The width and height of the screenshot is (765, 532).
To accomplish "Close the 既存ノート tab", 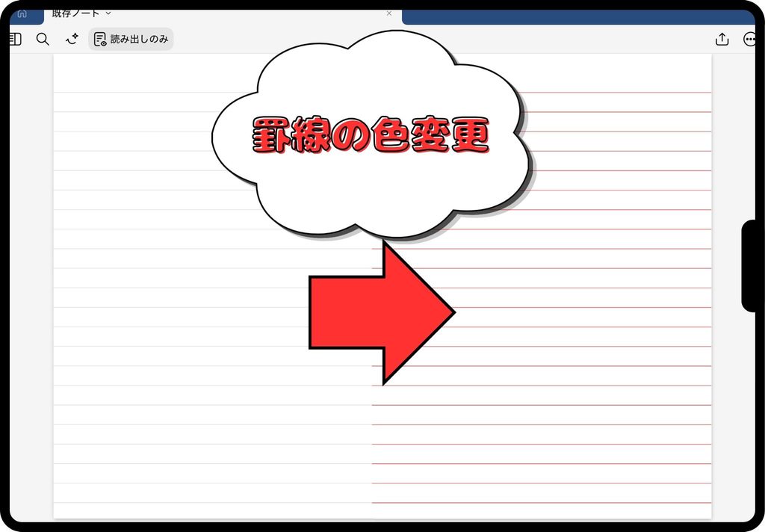I will pyautogui.click(x=388, y=13).
